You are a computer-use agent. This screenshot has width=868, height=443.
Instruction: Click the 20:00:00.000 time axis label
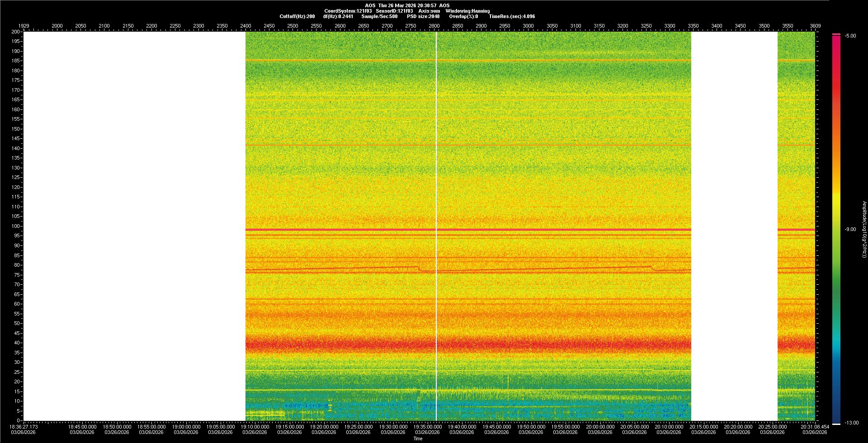[x=600, y=427]
